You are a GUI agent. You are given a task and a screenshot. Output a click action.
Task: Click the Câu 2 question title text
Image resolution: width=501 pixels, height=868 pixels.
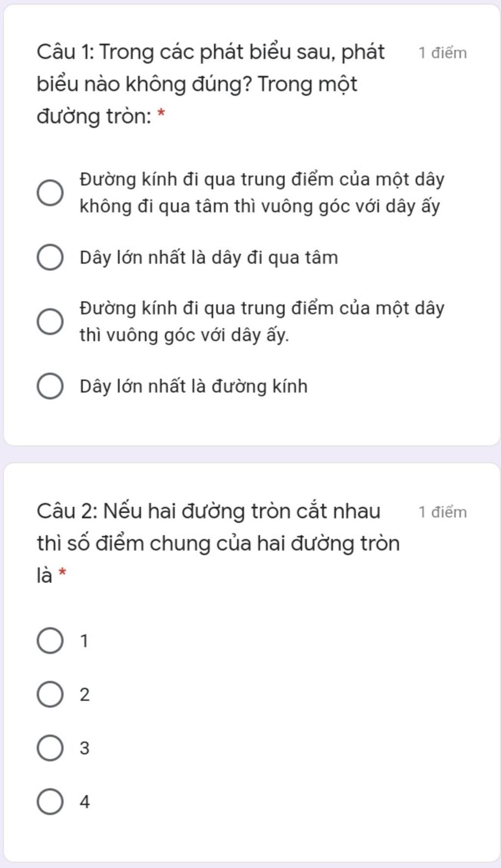[218, 543]
